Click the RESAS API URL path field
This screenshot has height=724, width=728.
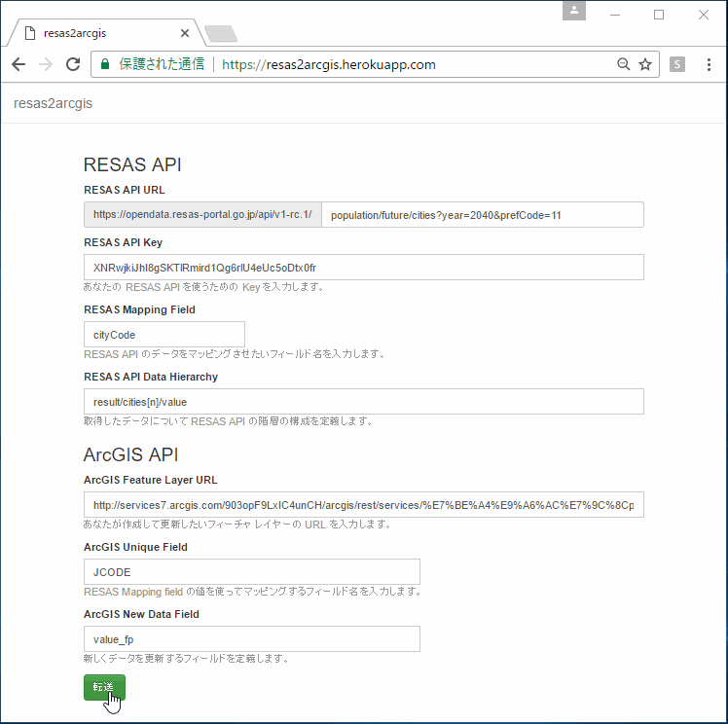[483, 215]
